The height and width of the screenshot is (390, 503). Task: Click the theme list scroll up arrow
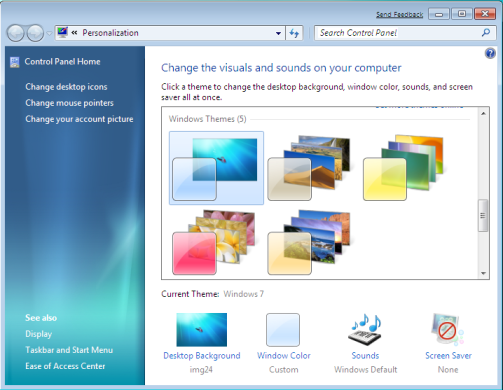point(483,114)
